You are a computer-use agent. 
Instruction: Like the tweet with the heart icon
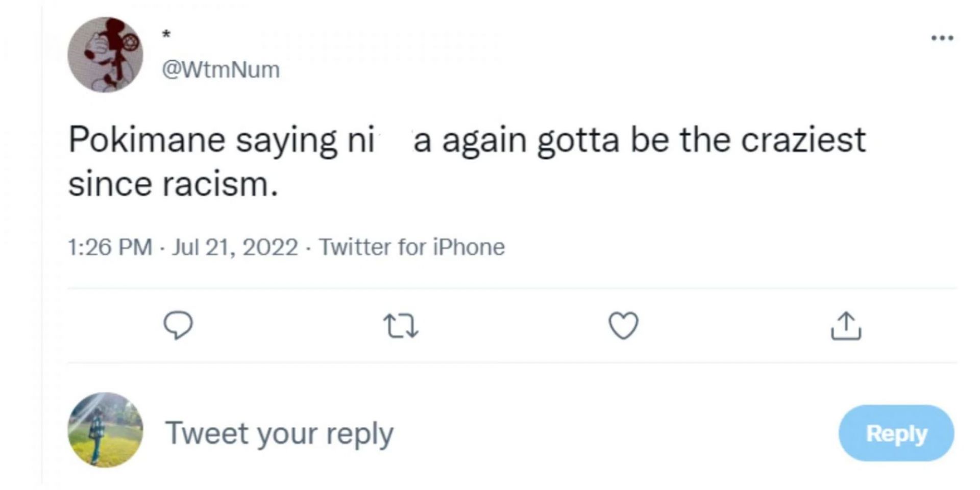pyautogui.click(x=623, y=326)
